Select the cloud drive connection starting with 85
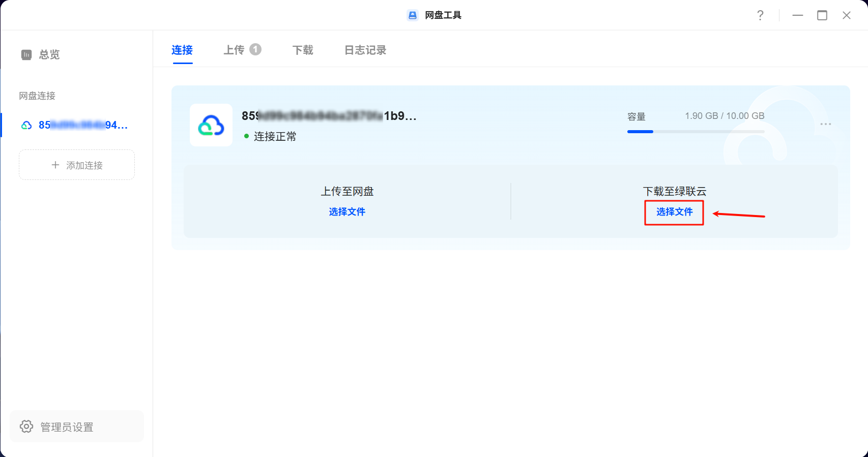 (77, 125)
